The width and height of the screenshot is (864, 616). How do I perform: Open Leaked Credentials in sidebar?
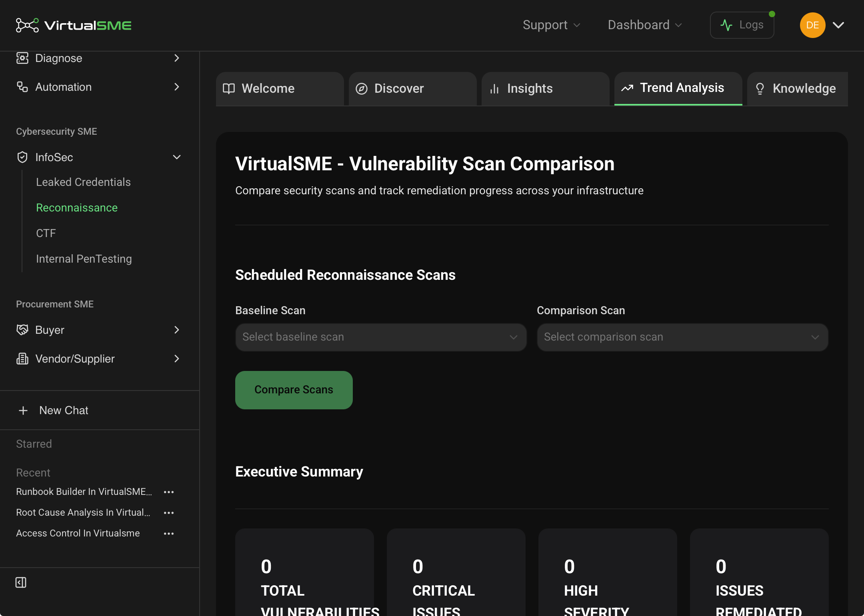[x=83, y=182]
